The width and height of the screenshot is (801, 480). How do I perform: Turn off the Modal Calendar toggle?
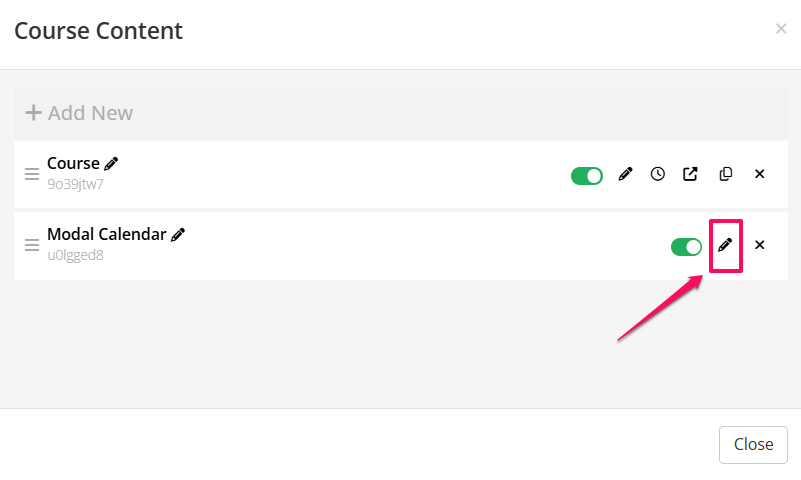pos(686,246)
